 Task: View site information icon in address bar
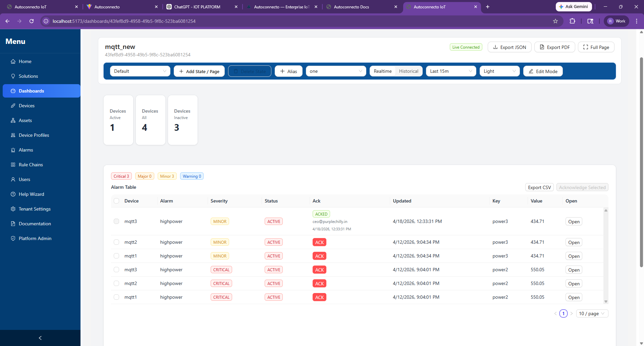click(x=46, y=21)
